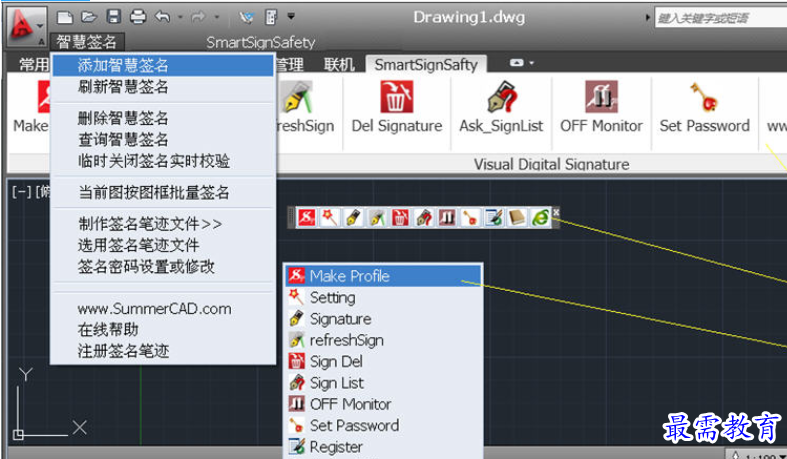The image size is (787, 459).
Task: Click the Register icon in floating toolbar
Action: (x=494, y=218)
